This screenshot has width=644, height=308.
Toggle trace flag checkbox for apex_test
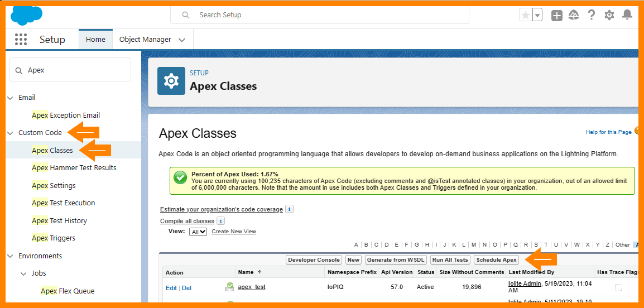coord(618,287)
